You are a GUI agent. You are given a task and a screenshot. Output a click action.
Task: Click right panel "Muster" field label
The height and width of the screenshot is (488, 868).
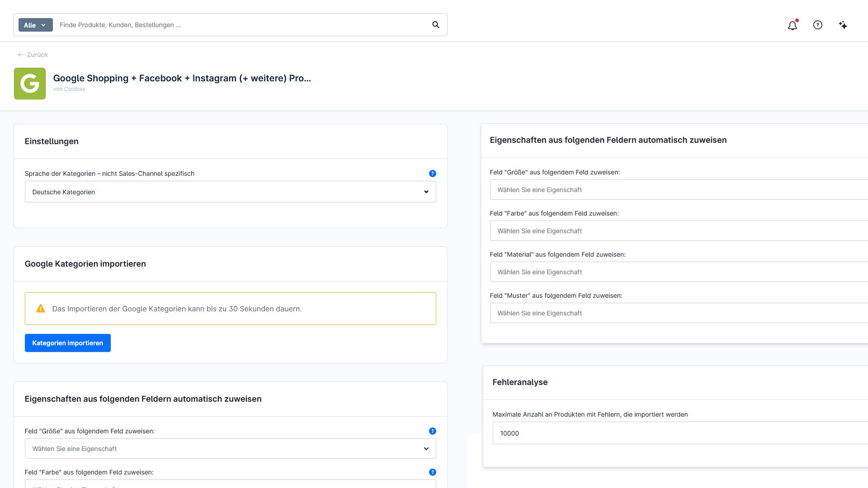click(556, 296)
